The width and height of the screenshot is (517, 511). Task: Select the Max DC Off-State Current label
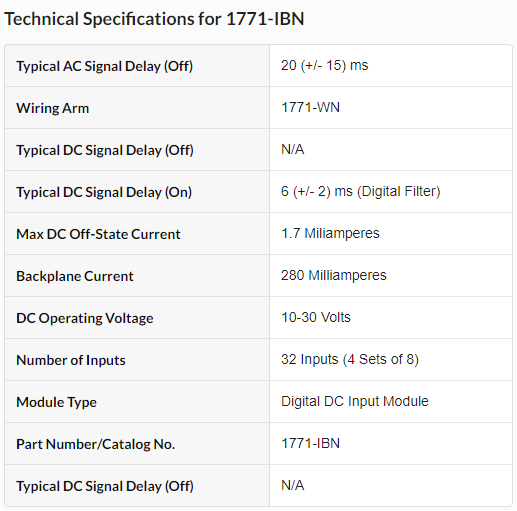(98, 234)
